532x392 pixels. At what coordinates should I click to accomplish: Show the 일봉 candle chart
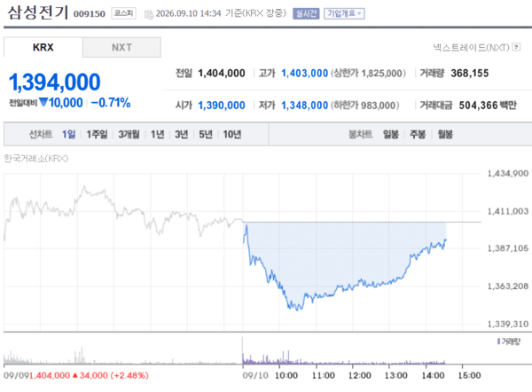click(x=390, y=135)
